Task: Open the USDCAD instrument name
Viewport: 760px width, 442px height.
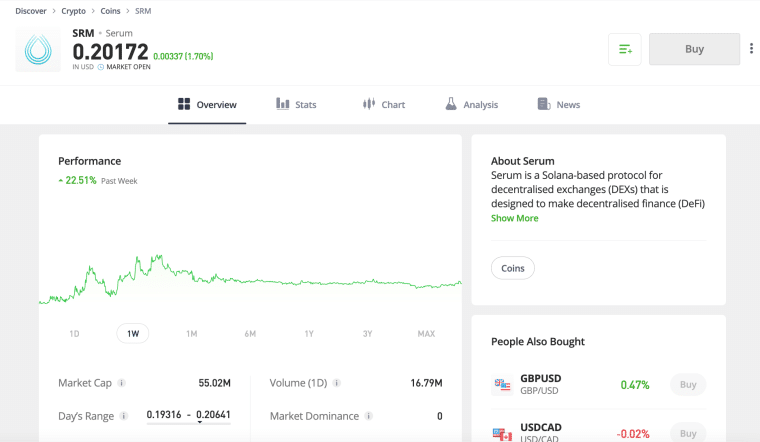Action: [541, 427]
